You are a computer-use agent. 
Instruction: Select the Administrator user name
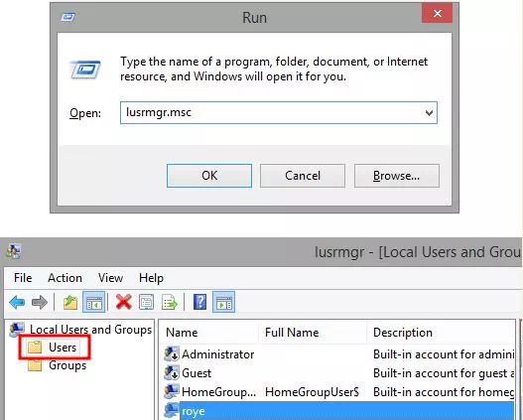[217, 354]
